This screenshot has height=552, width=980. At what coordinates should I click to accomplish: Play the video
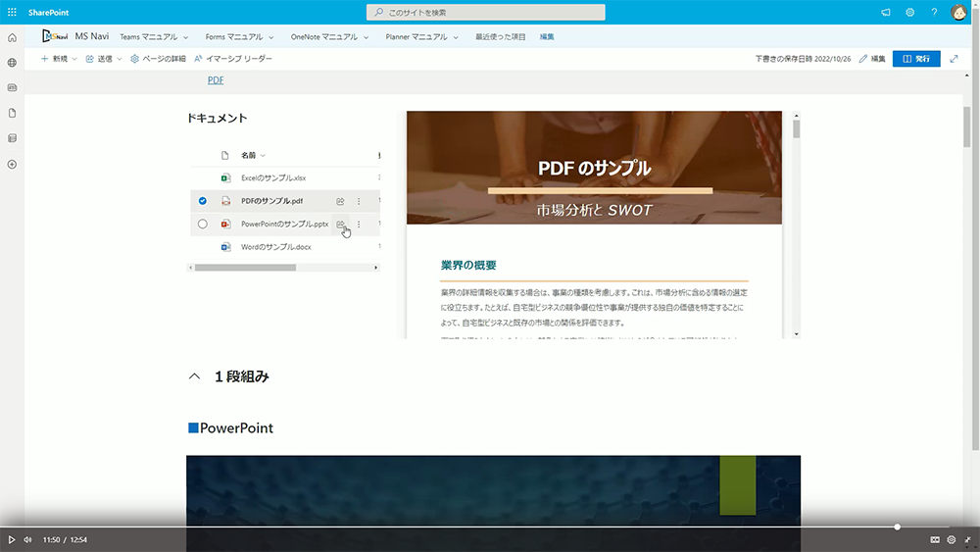[11, 539]
